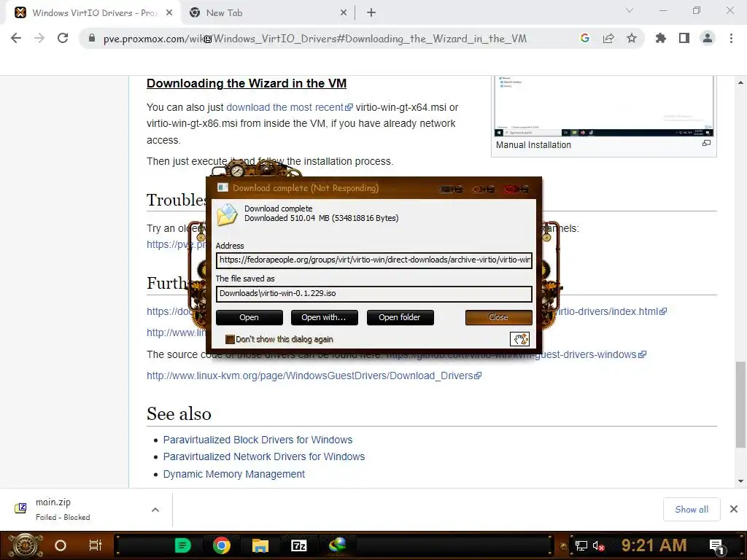747x560 pixels.
Task: Open Internet Download Manager on taskbar
Action: coord(337,545)
